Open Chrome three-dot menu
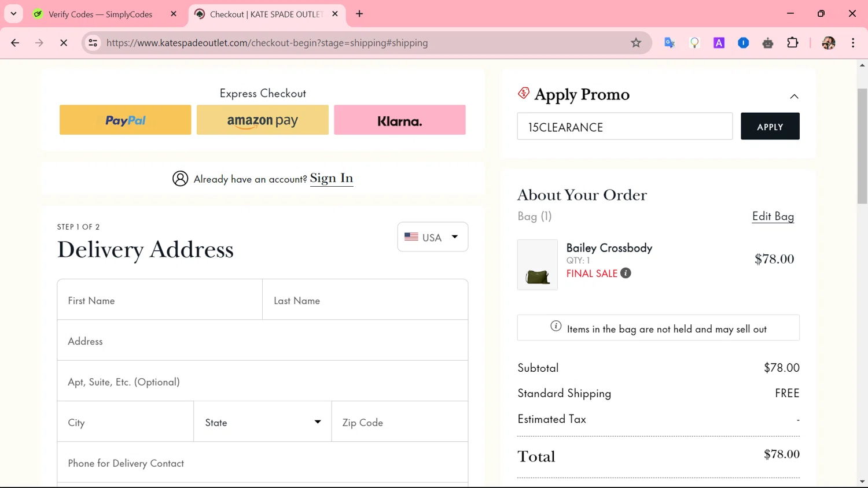This screenshot has height=488, width=868. [853, 43]
